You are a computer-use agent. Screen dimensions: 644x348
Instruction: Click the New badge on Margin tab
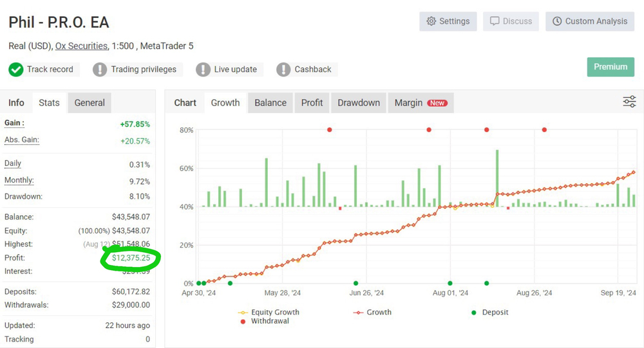point(437,103)
